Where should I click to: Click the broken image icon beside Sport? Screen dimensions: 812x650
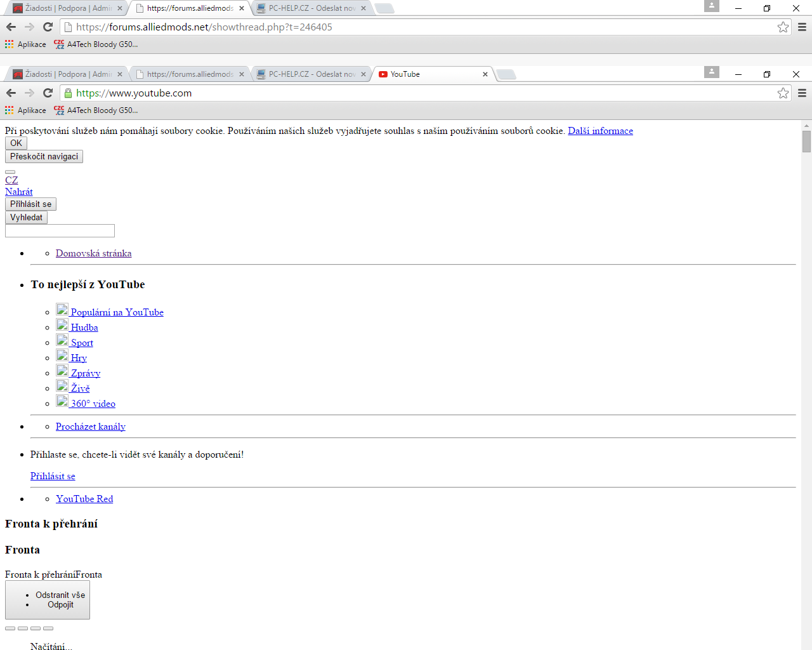62,340
